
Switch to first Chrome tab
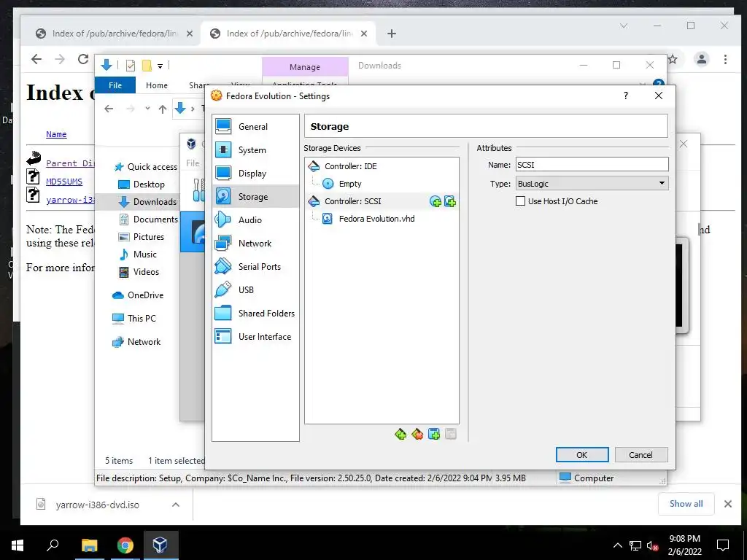tap(115, 34)
